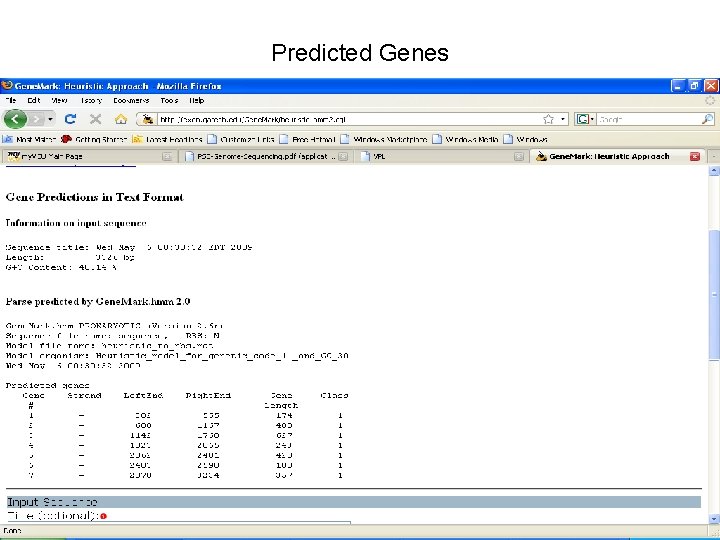Click the Title (optional) input box
The image size is (720, 540).
pos(179,523)
